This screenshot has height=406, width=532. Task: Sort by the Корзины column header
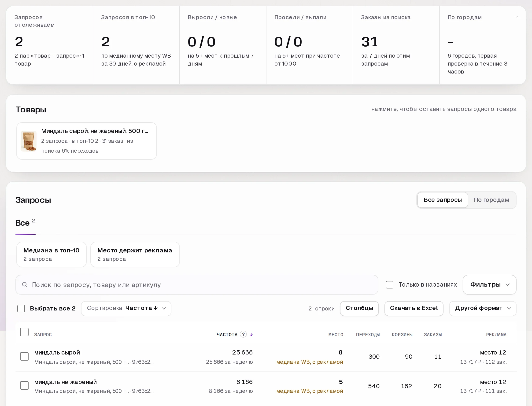pos(402,335)
